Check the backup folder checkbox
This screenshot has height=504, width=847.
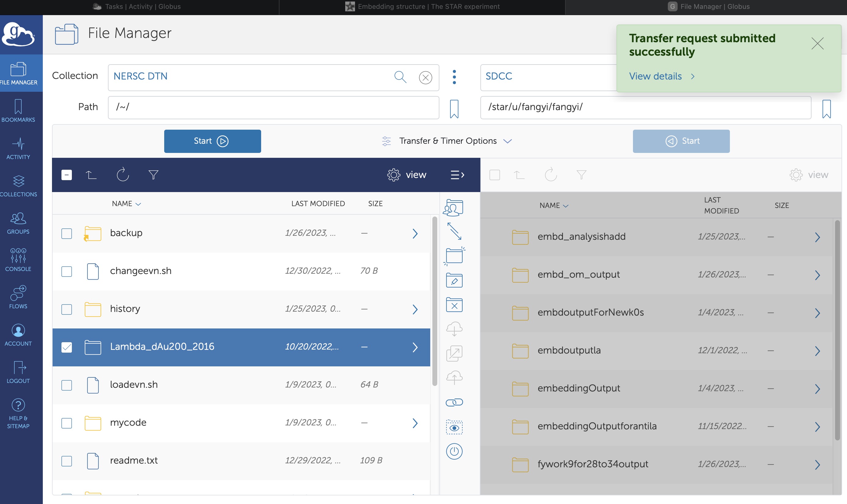[x=67, y=234]
